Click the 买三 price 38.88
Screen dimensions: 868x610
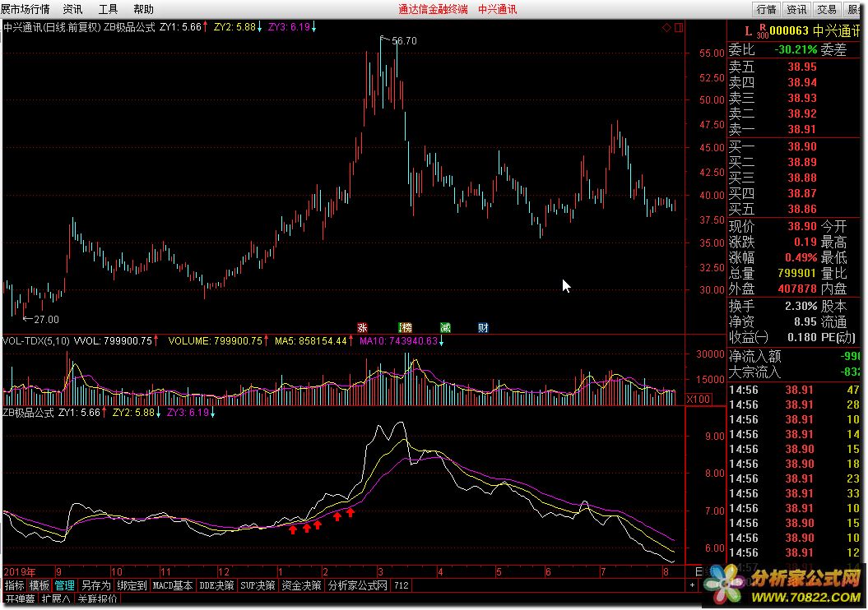(802, 178)
